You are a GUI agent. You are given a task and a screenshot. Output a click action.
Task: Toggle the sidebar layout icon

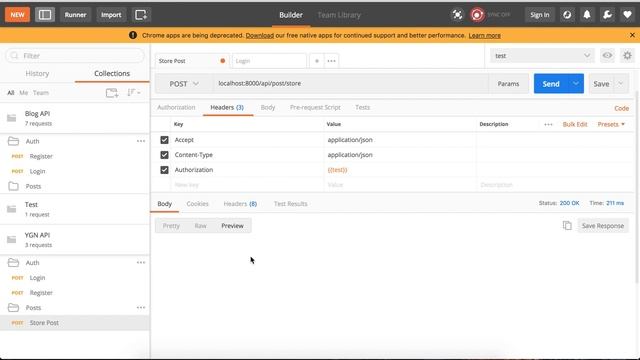[45, 15]
